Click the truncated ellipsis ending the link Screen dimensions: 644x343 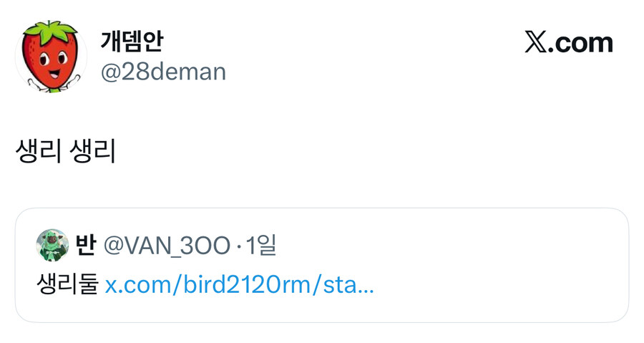(x=365, y=286)
